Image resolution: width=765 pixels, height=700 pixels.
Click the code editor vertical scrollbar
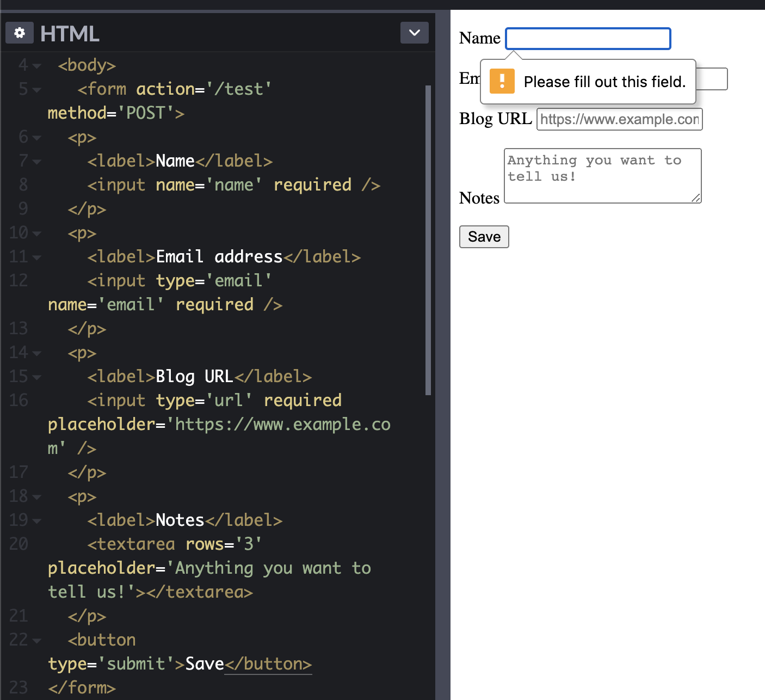tap(428, 240)
